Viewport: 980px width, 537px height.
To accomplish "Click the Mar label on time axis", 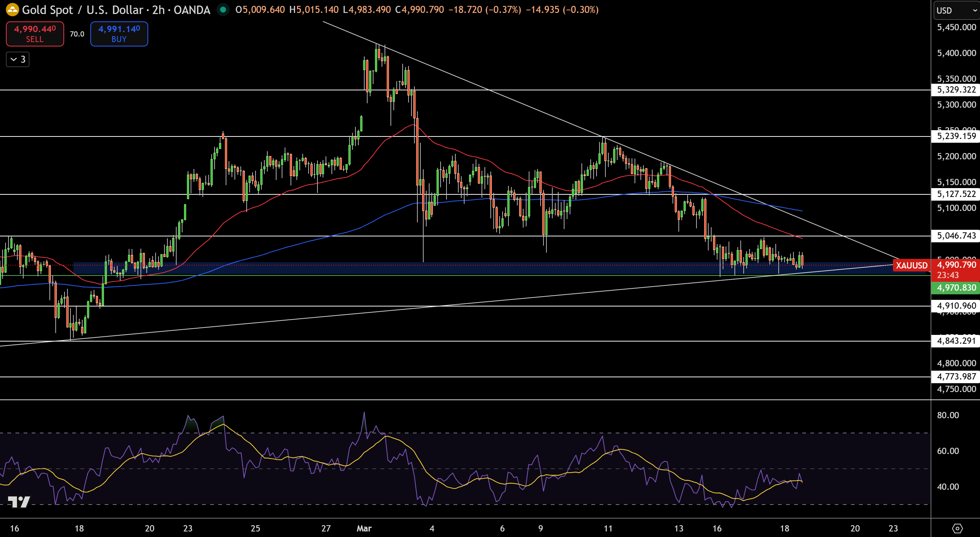I will click(364, 528).
